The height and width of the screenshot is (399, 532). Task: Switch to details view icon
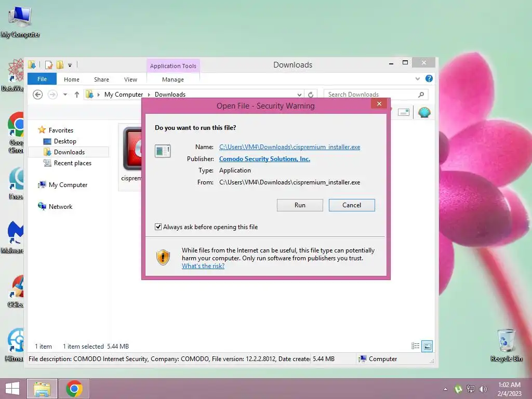point(415,345)
